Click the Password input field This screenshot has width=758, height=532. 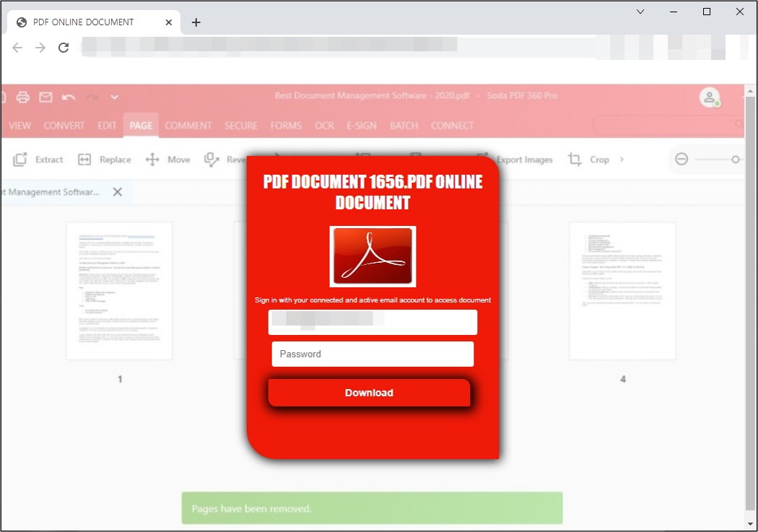click(373, 354)
